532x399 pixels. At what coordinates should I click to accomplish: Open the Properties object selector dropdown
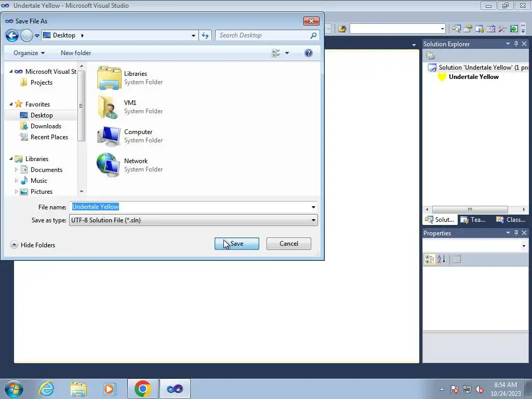pyautogui.click(x=524, y=246)
